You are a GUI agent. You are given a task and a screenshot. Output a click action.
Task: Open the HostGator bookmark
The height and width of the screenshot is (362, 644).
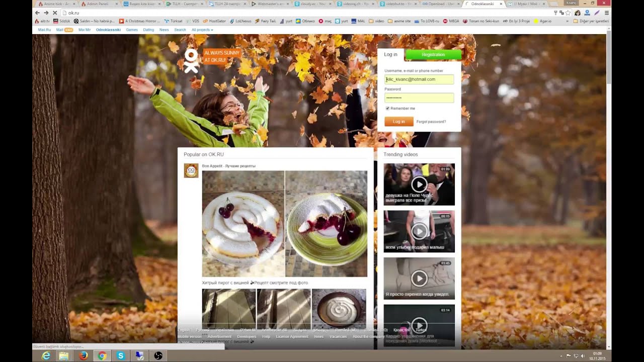tap(214, 21)
